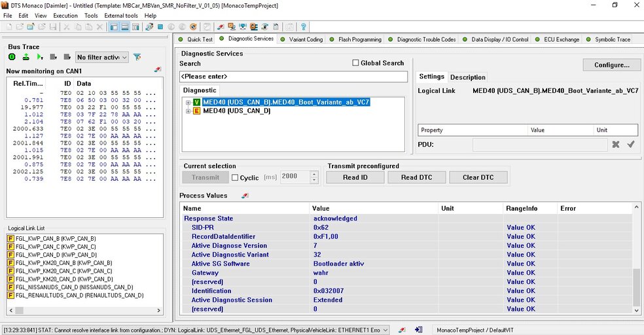Click the PDU confirm checkmark icon

631,145
